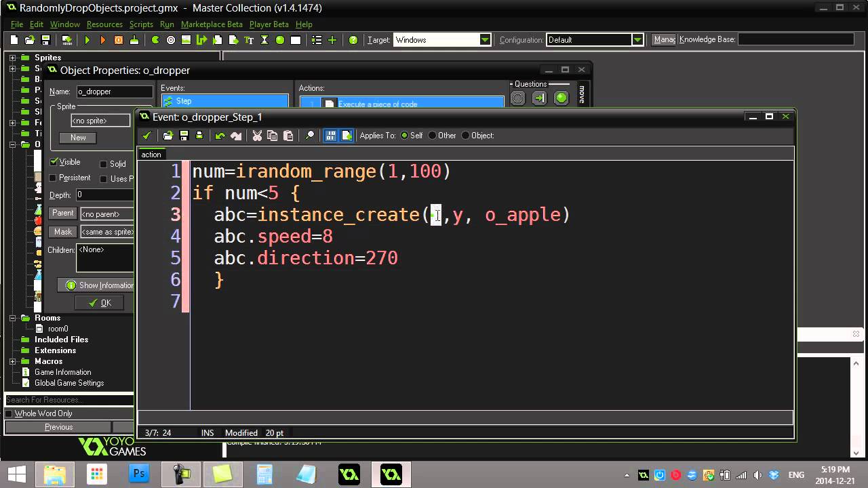Create a timeline with the hourglass icon
Viewport: 868px width, 488px height.
point(264,40)
